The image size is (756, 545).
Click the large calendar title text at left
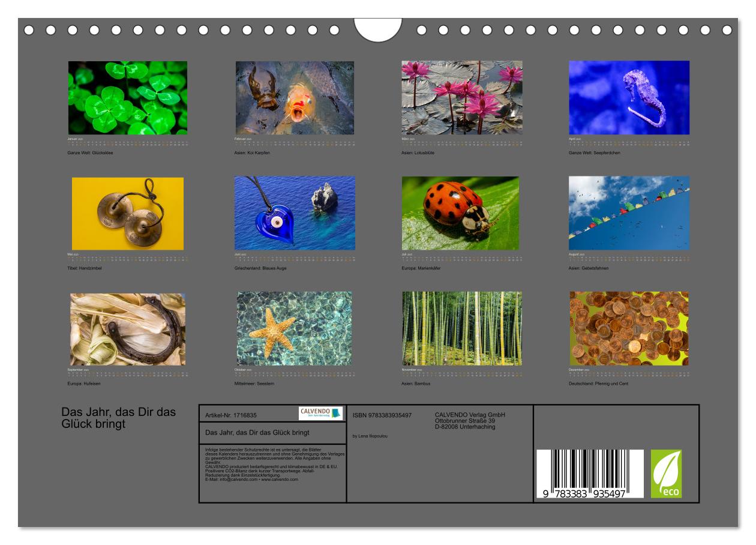point(118,418)
